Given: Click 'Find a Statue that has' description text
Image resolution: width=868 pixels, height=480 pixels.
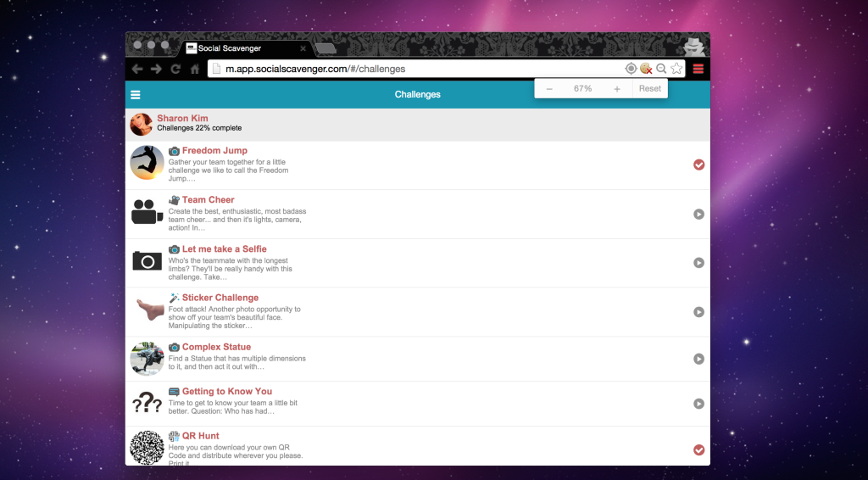Looking at the screenshot, I should (x=237, y=363).
